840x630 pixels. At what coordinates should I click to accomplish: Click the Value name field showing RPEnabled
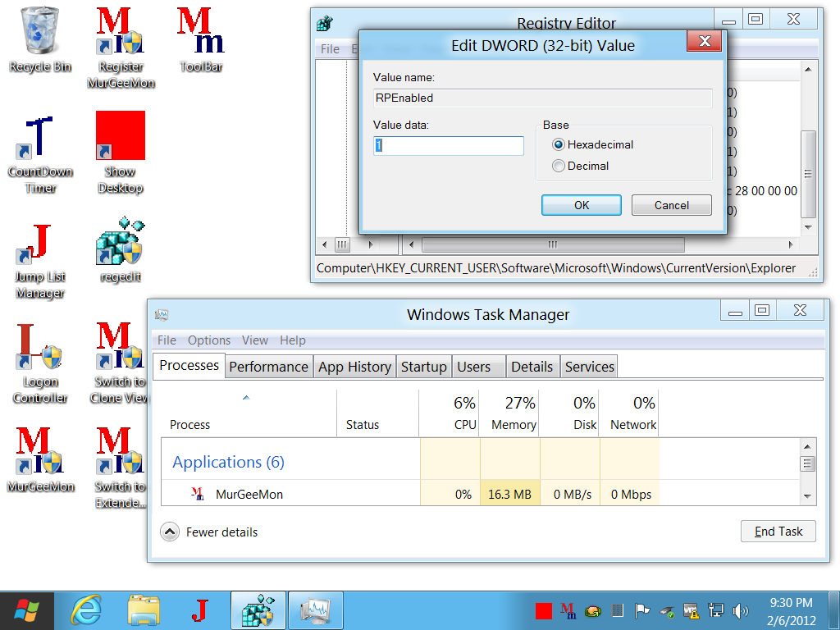[543, 98]
